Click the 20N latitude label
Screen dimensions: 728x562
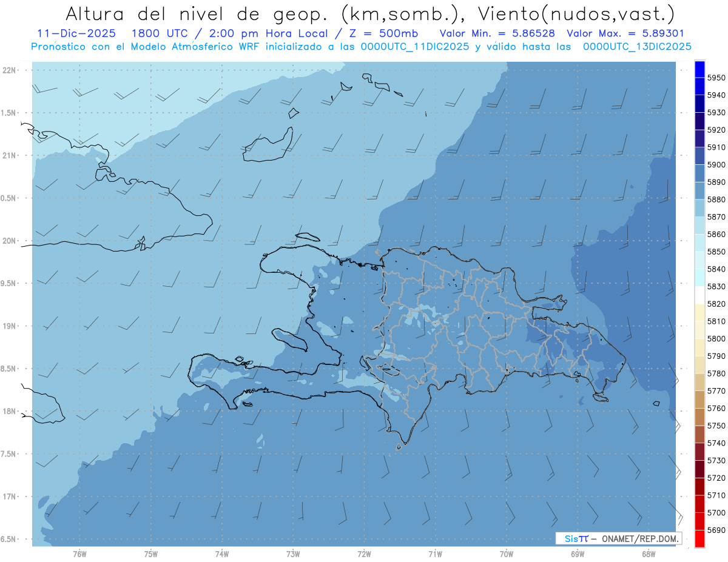tap(8, 241)
